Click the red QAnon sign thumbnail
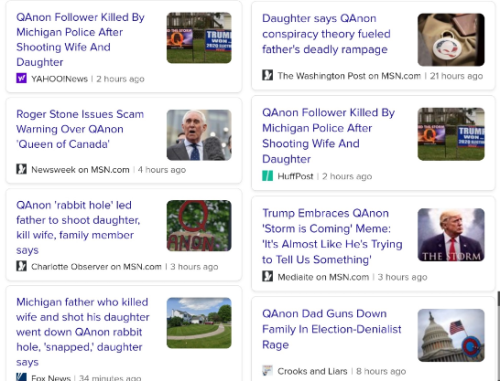The height and width of the screenshot is (381, 500). [199, 225]
